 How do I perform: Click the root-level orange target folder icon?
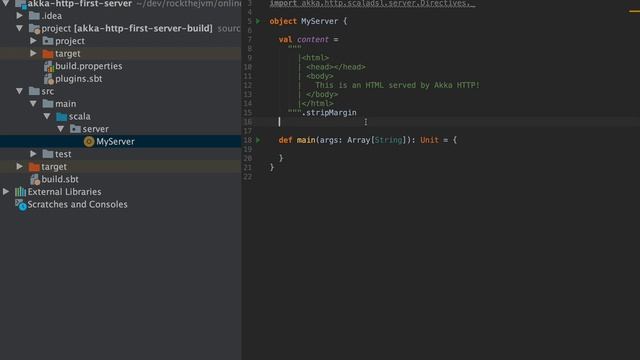(34, 167)
